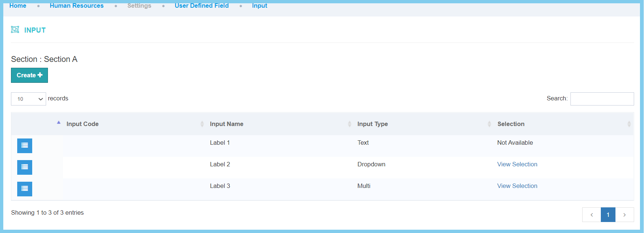Click the INPUT page header icon
The height and width of the screenshot is (233, 644).
pyautogui.click(x=15, y=30)
